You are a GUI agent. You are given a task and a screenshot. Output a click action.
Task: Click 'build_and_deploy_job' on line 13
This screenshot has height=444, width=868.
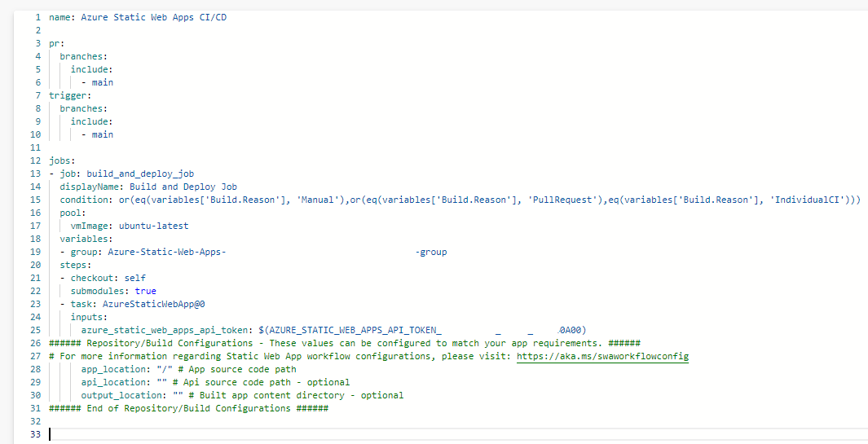(140, 174)
